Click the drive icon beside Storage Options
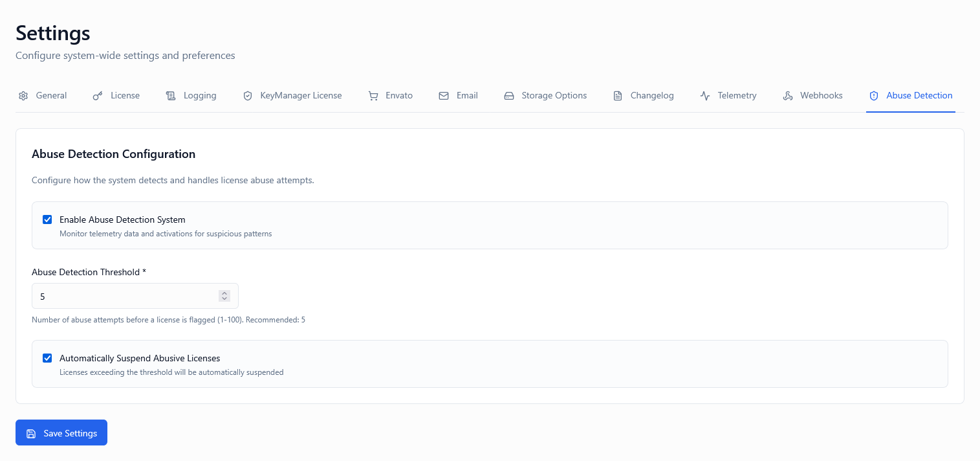 point(509,96)
